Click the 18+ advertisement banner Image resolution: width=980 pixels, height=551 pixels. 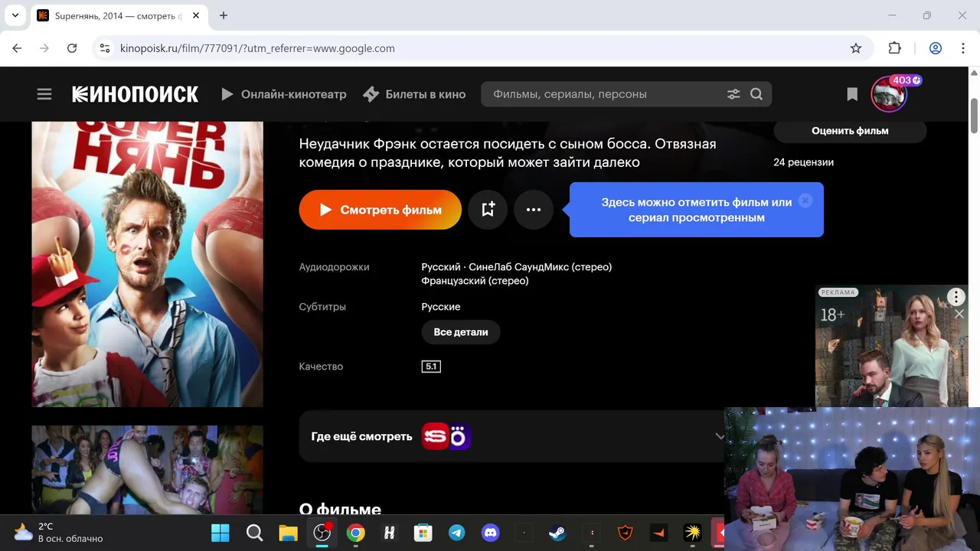892,346
